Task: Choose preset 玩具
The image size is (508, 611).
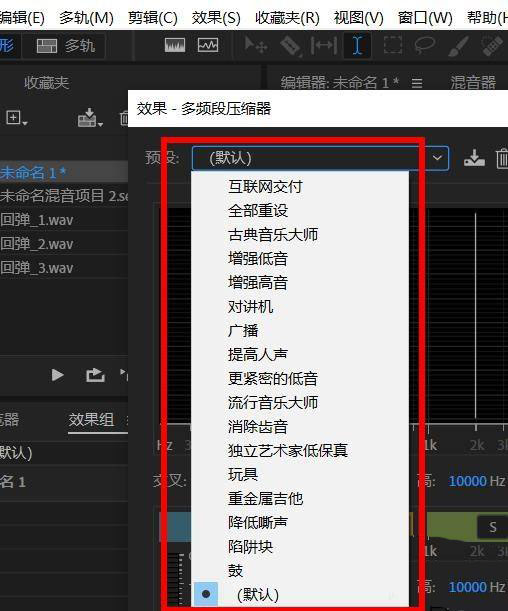Action: coord(300,475)
